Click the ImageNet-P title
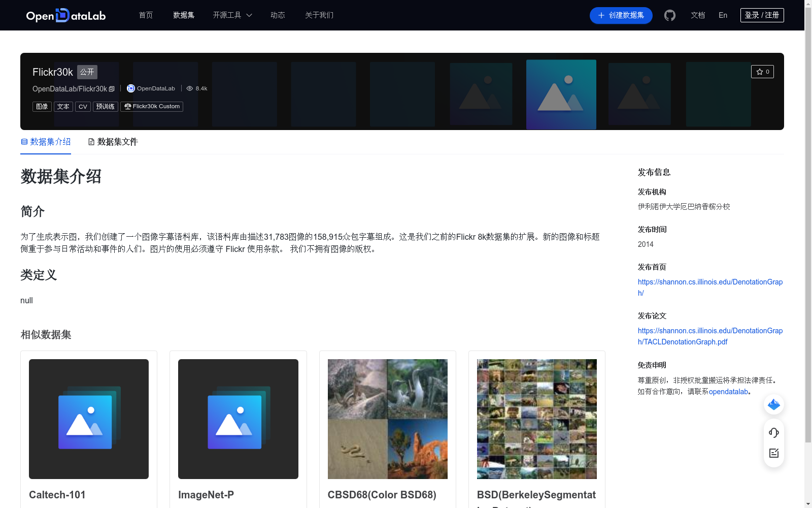 click(206, 495)
